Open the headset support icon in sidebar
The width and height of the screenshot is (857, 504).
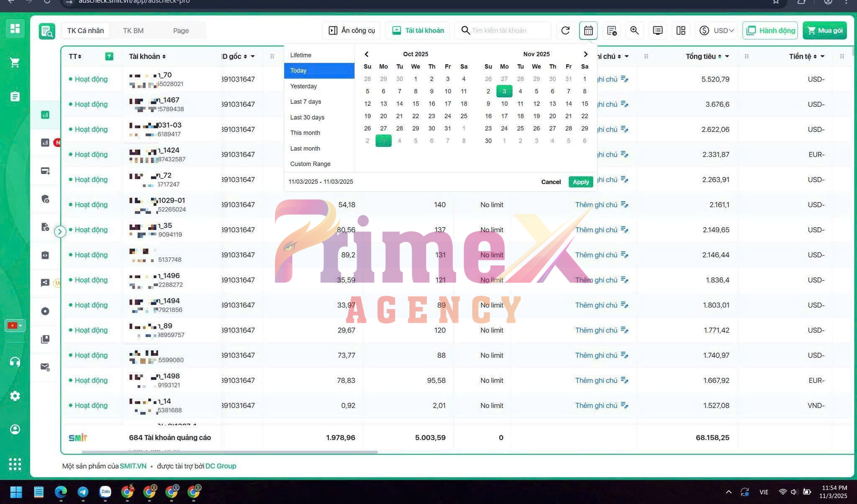tap(15, 361)
